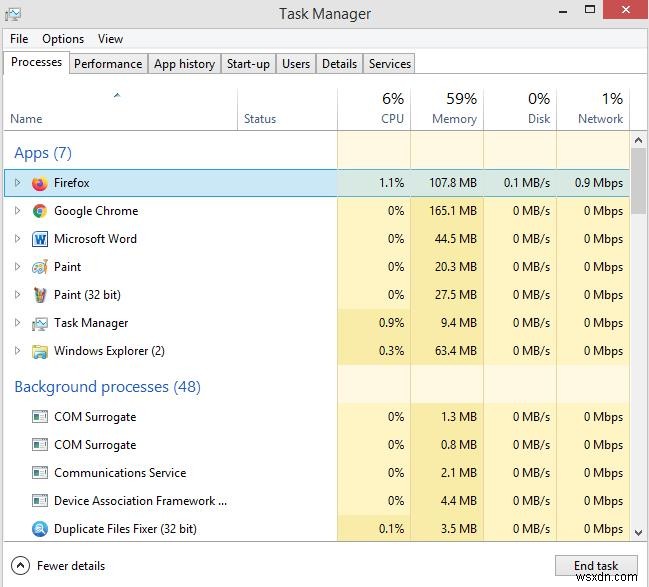Screen dimensions: 649x587
Task: Click the Duplicate Files Fixer icon
Action: tap(40, 529)
